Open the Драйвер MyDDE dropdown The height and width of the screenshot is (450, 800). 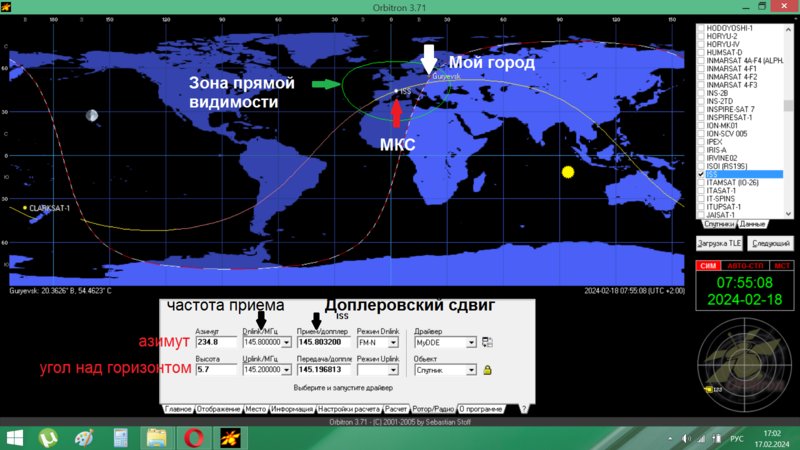click(x=471, y=342)
